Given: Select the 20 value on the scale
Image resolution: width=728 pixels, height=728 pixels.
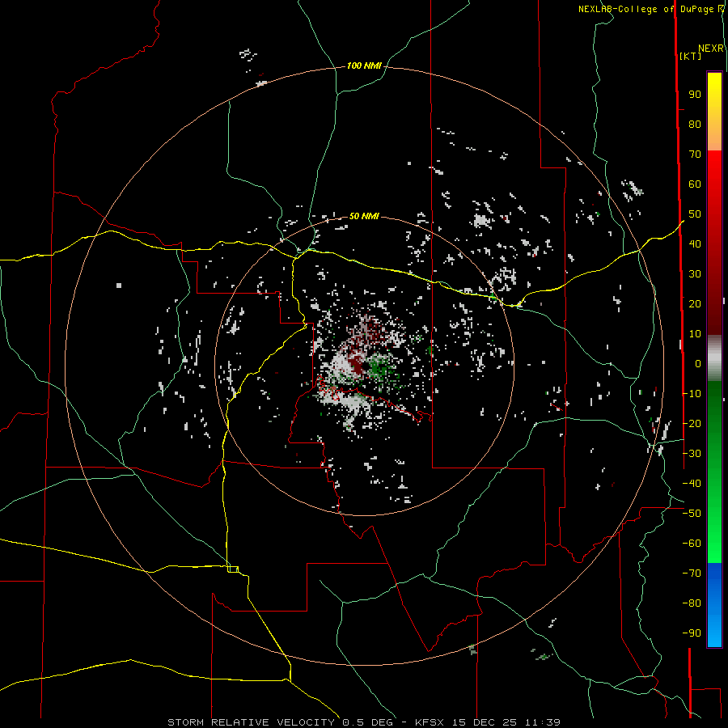Looking at the screenshot, I should tap(695, 303).
